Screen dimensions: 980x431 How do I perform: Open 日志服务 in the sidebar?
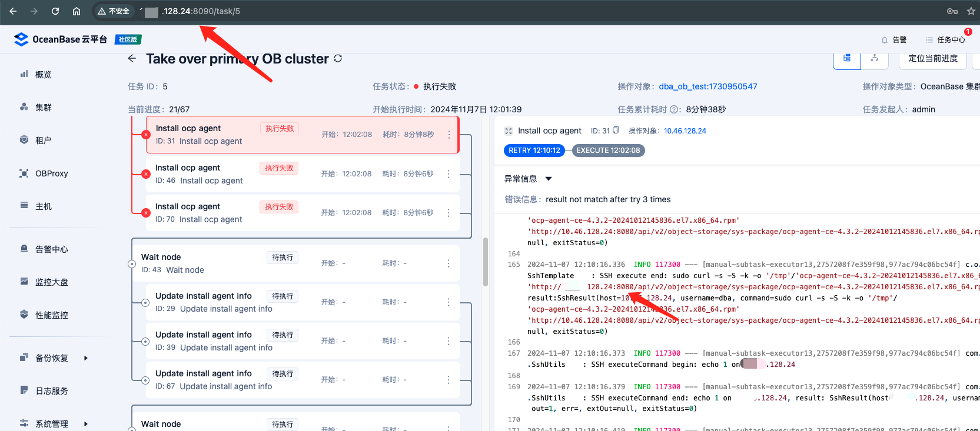tap(52, 391)
